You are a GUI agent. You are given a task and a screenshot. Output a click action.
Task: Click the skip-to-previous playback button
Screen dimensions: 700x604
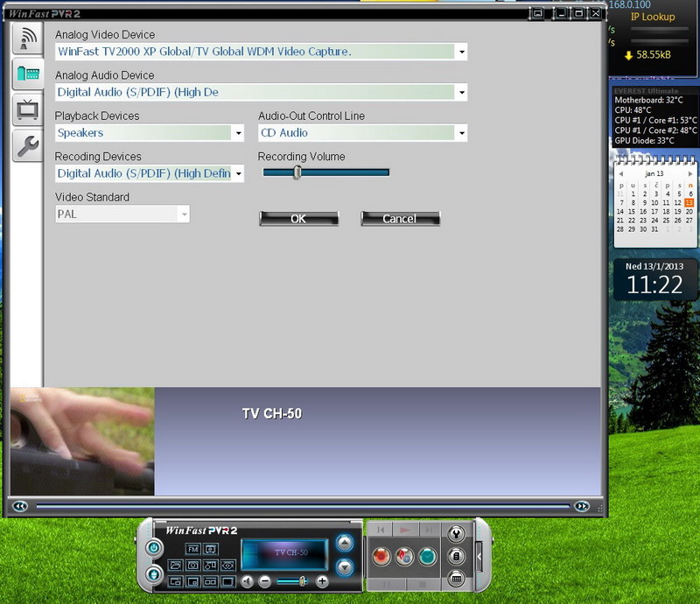click(381, 530)
